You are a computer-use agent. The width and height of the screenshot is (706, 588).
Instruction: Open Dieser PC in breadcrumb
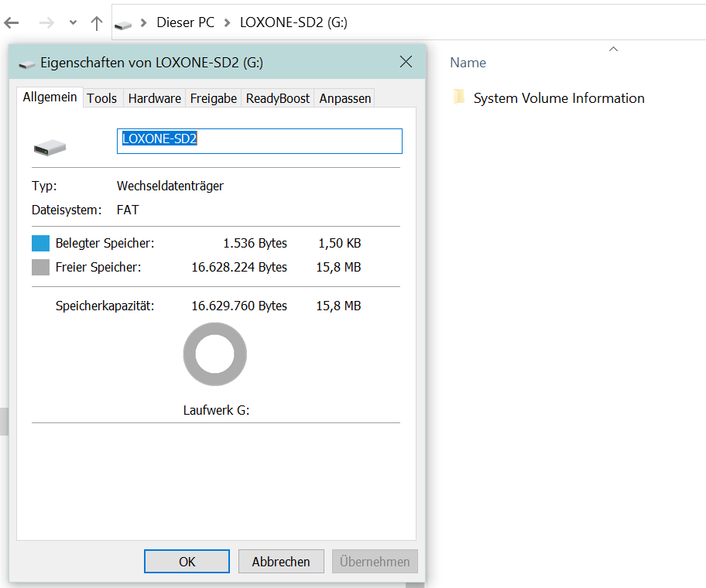[x=185, y=22]
